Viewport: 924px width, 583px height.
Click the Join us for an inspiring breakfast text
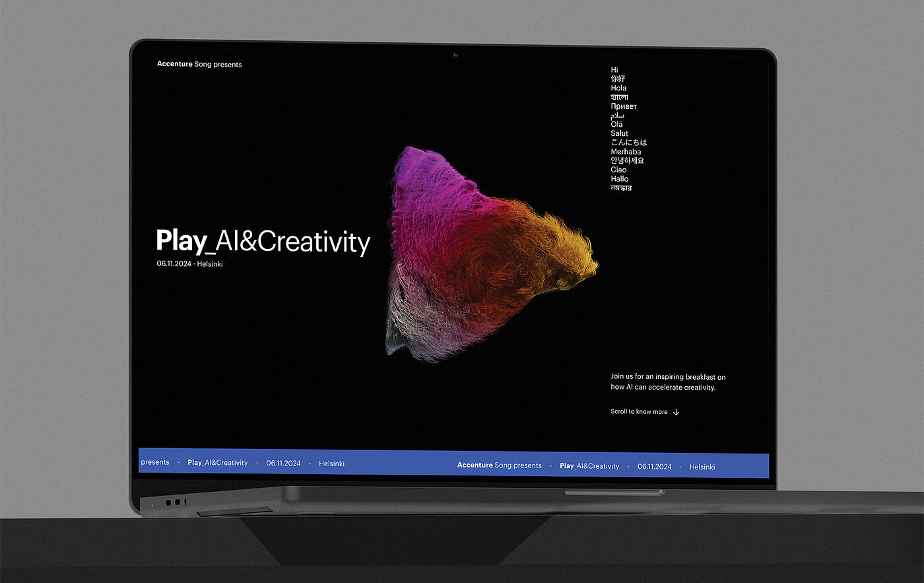pyautogui.click(x=667, y=382)
